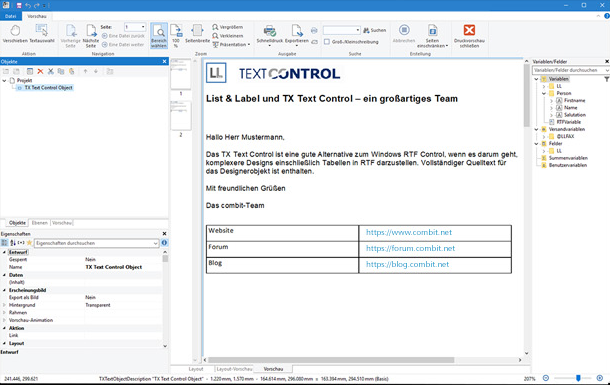Open the https://www.combit.net link

click(x=408, y=233)
